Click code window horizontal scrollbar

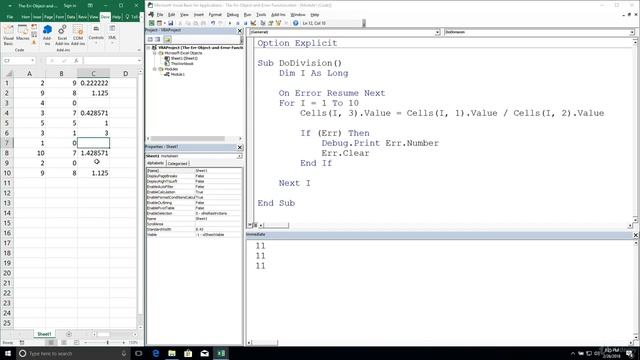[276, 225]
